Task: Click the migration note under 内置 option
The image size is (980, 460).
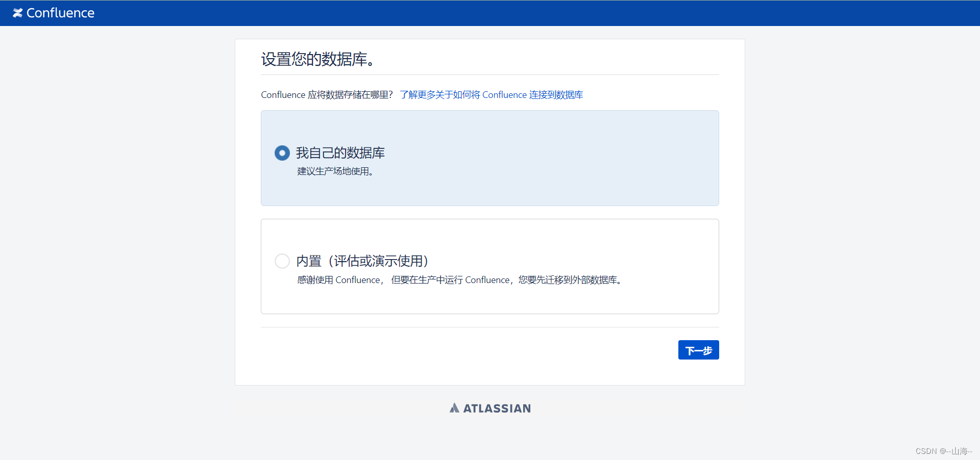Action: click(x=459, y=279)
